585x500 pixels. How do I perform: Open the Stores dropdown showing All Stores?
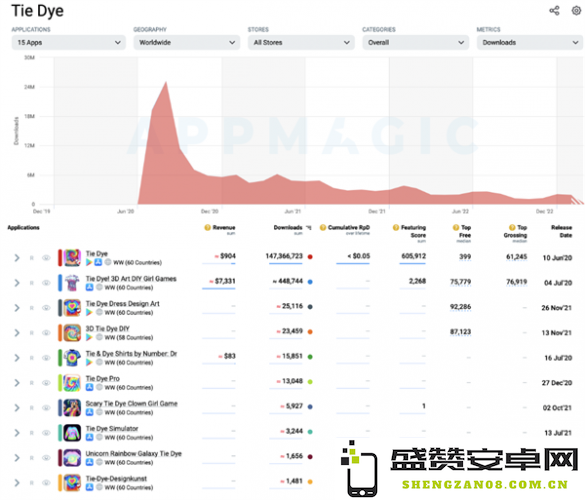click(x=301, y=43)
